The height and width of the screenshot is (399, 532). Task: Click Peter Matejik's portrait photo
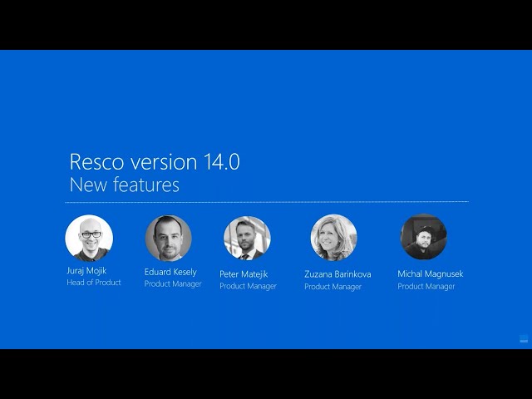[247, 238]
